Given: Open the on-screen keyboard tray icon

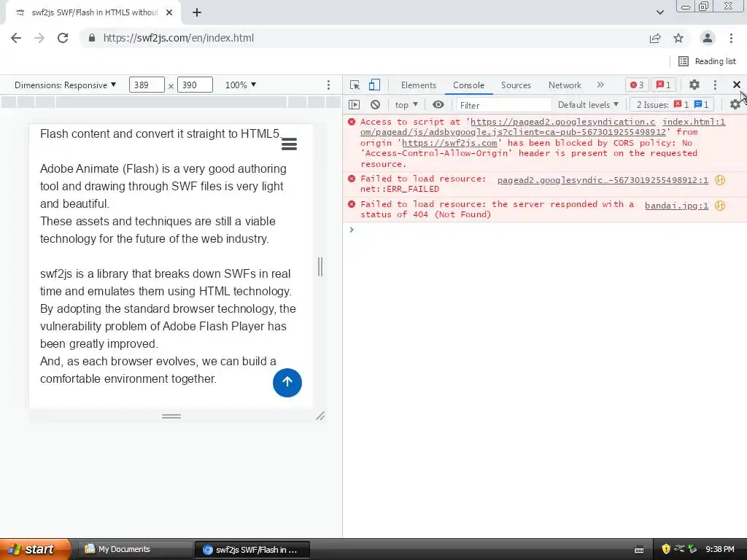Looking at the screenshot, I should (x=639, y=550).
